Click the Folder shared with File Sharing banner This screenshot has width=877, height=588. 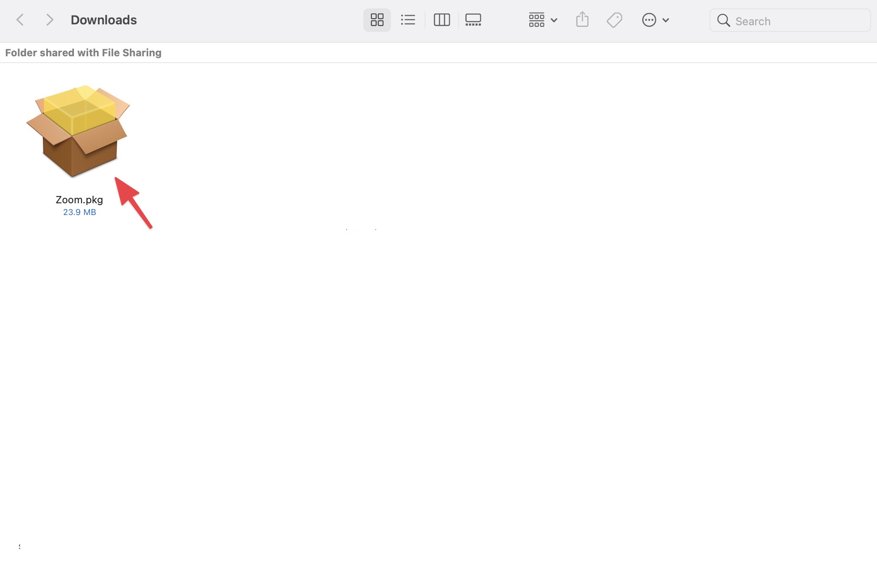click(x=83, y=52)
